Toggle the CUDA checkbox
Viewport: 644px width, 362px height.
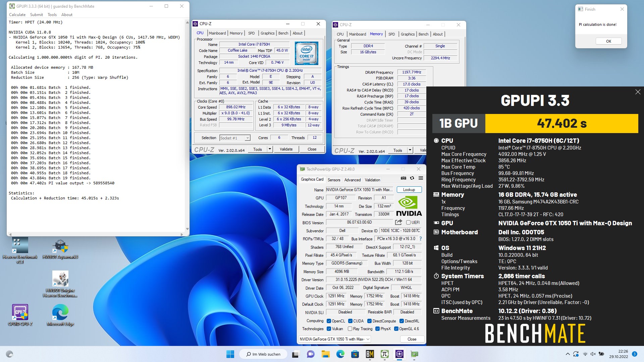(x=350, y=321)
